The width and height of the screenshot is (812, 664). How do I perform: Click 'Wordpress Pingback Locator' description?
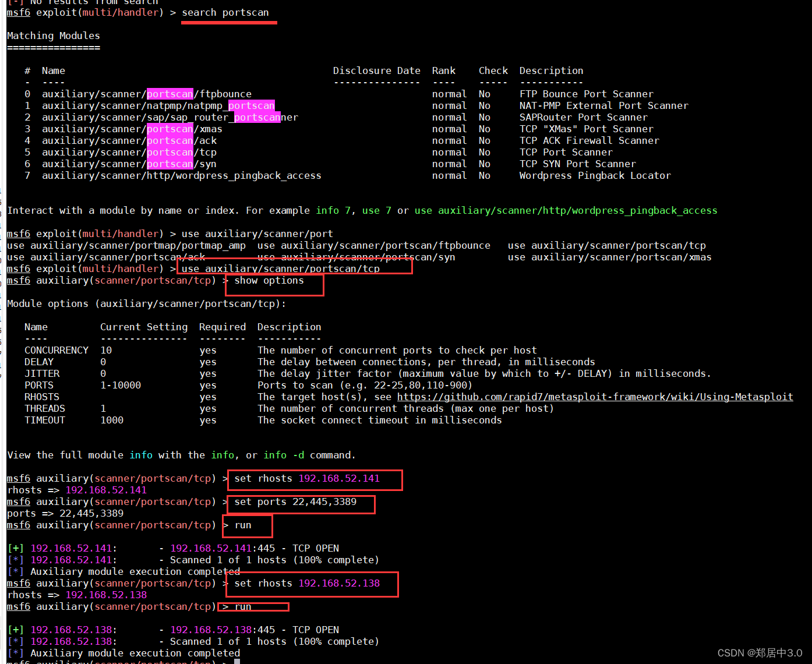tap(595, 175)
